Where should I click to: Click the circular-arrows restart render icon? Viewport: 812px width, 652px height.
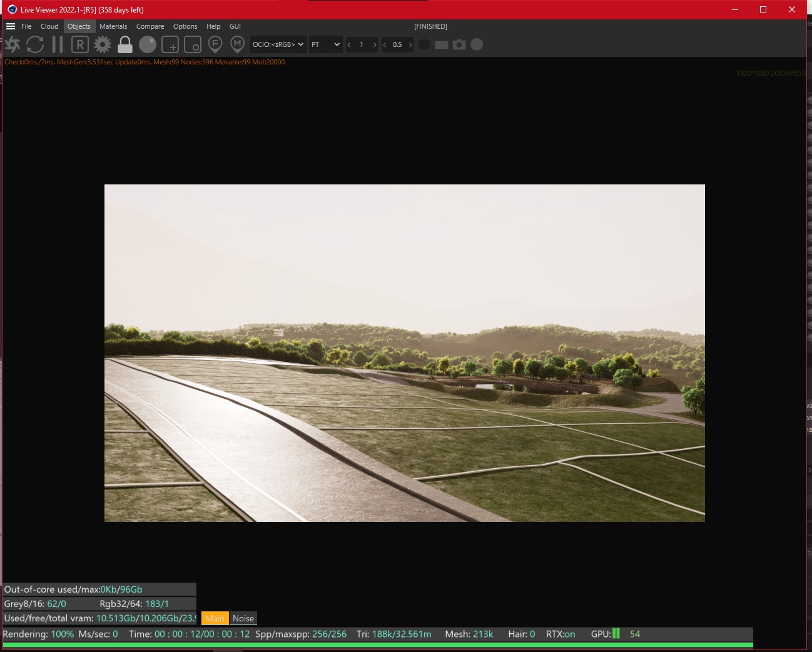(35, 44)
